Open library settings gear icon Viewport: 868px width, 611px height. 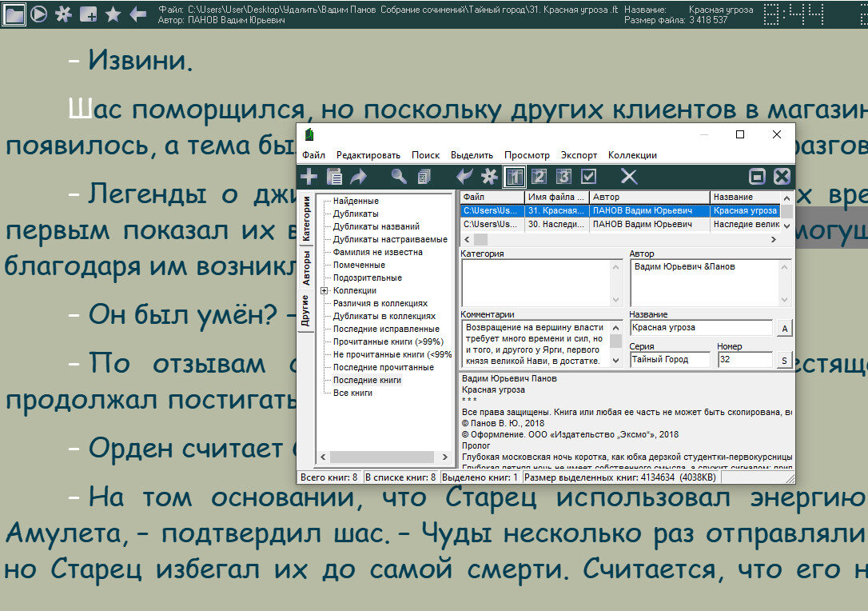coord(489,177)
